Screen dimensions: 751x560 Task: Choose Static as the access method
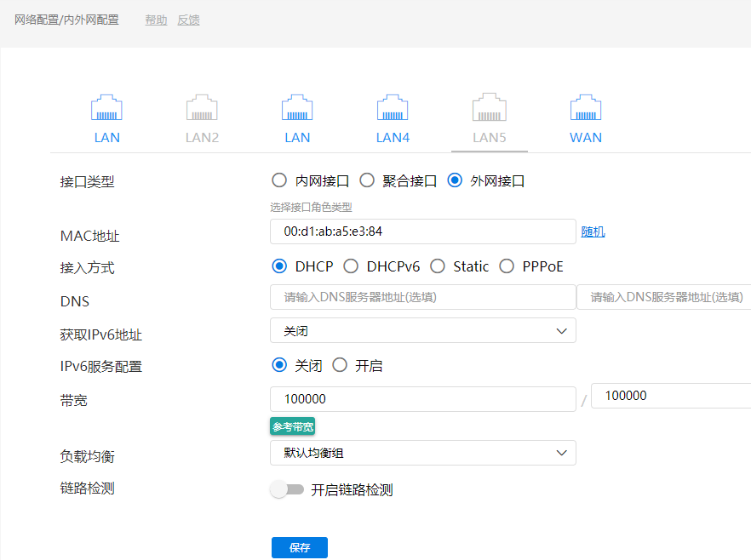click(438, 266)
